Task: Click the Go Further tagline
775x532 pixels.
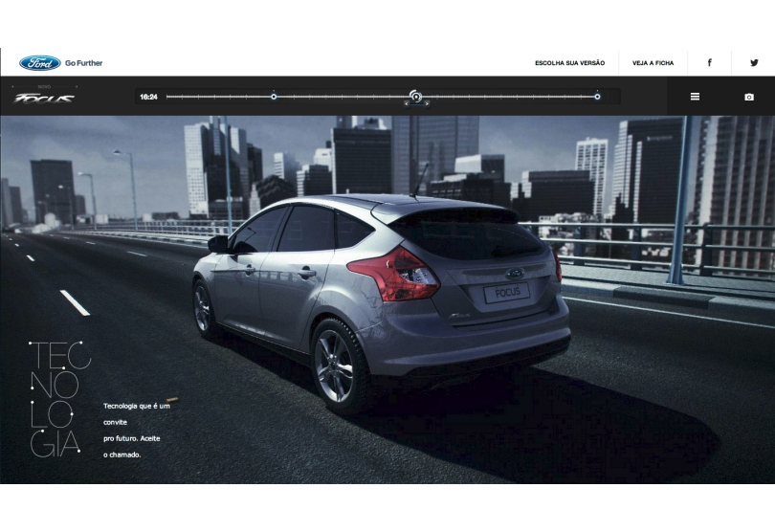Action: point(83,63)
